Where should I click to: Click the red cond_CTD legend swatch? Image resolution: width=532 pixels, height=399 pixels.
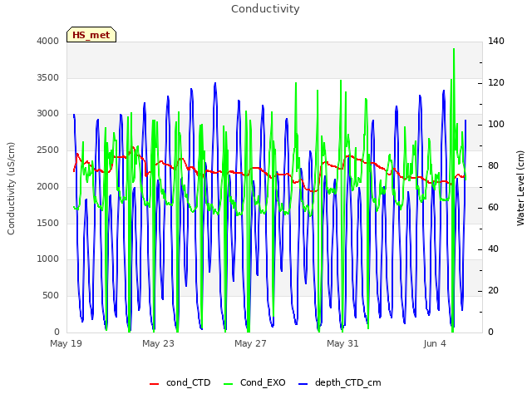point(154,384)
